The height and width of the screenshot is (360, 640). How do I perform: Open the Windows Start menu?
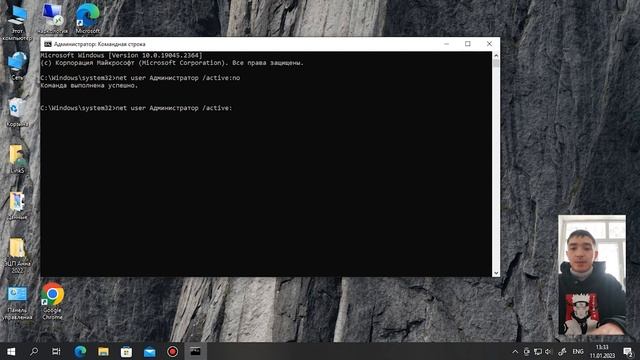pyautogui.click(x=11, y=351)
